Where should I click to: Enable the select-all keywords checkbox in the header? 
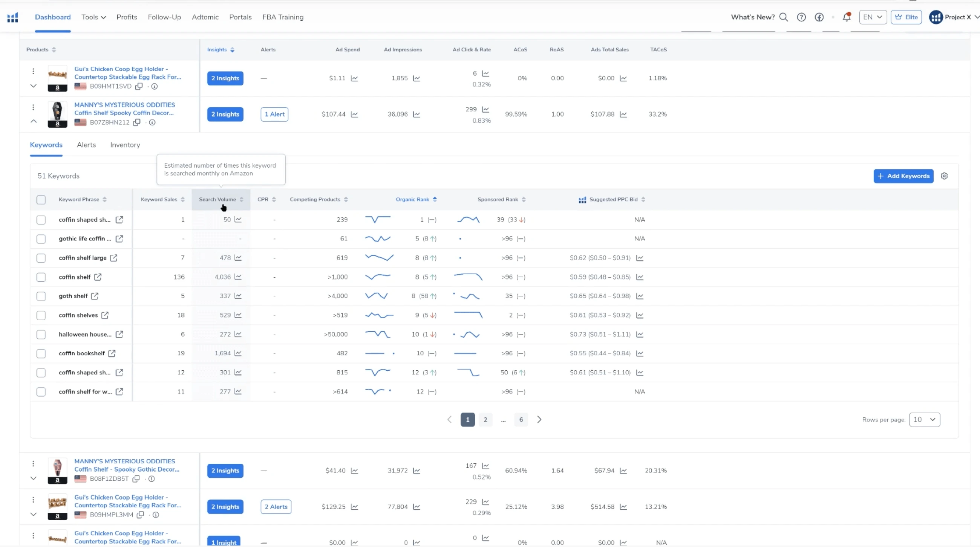[x=41, y=199]
